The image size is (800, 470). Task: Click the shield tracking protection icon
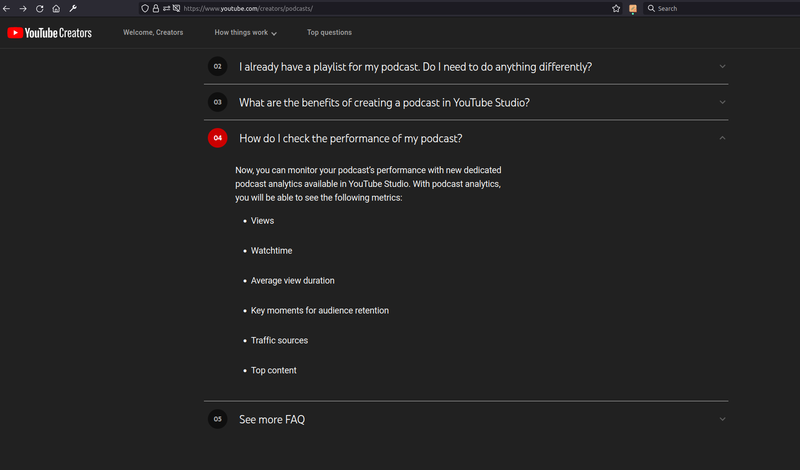[x=145, y=8]
